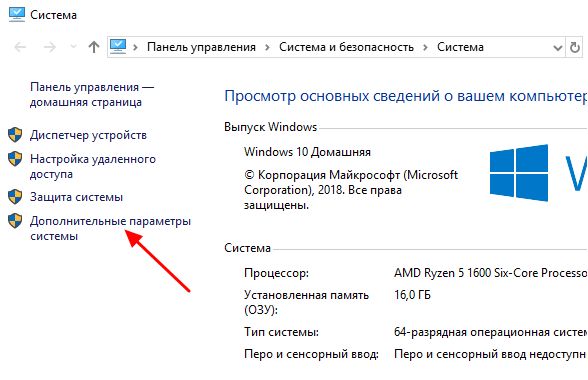The height and width of the screenshot is (380, 588).
Task: Select Система breadcrumb in address bar
Action: 460,47
